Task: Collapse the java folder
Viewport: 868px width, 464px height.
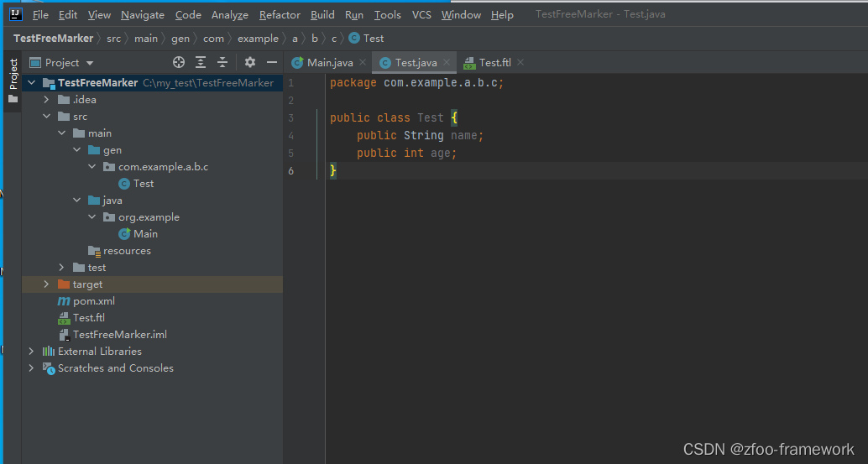Action: [x=77, y=201]
